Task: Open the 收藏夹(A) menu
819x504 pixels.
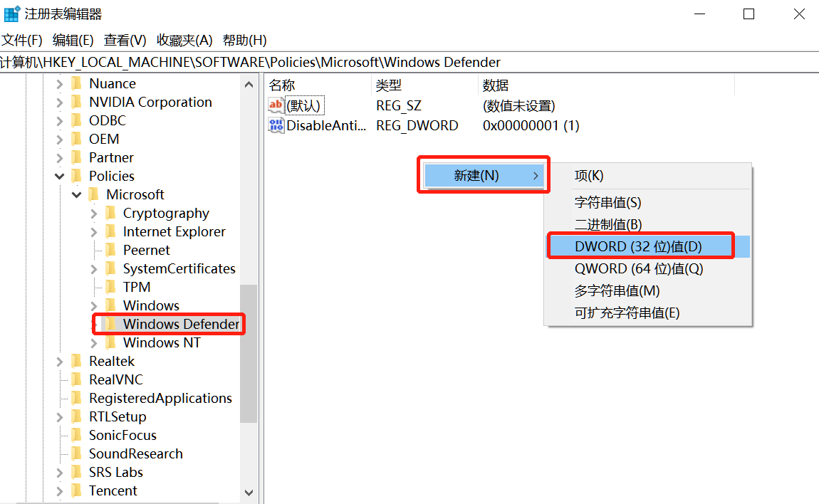Action: point(184,40)
